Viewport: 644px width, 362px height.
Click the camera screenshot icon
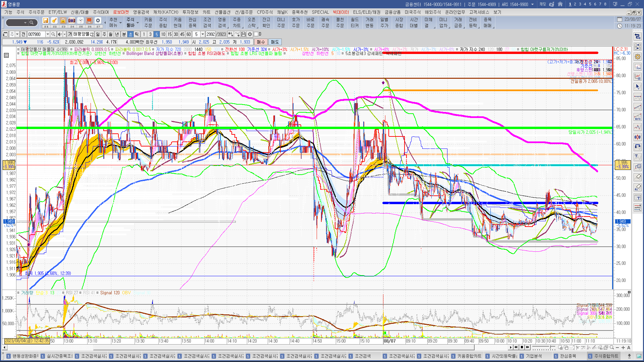coord(71,21)
